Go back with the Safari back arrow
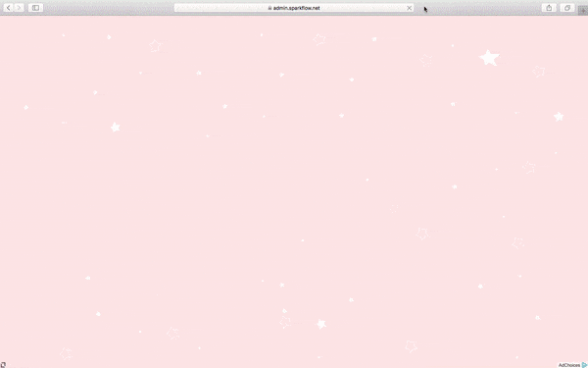The image size is (588, 368). pos(9,8)
